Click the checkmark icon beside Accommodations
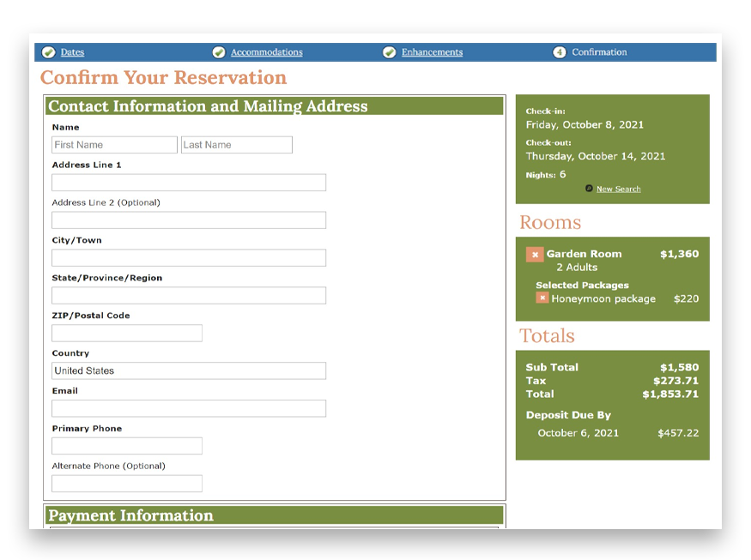 pyautogui.click(x=220, y=52)
